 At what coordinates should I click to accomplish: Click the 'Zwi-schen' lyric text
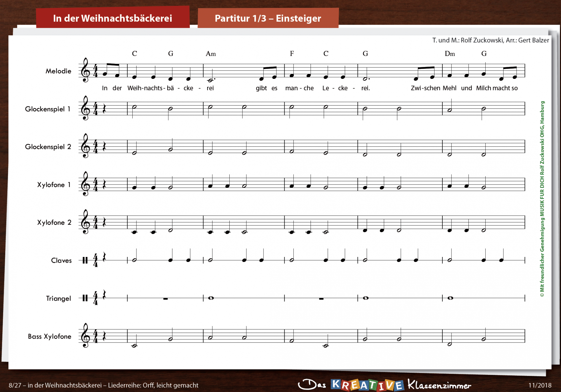425,88
